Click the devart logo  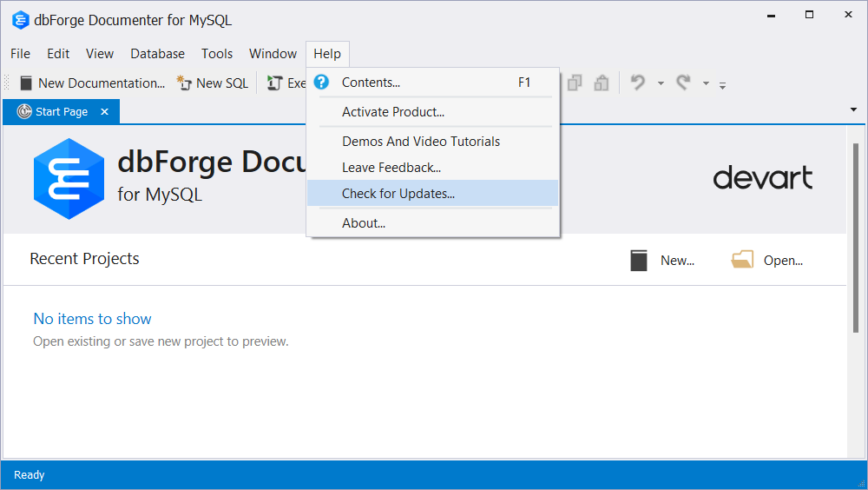[x=763, y=177]
